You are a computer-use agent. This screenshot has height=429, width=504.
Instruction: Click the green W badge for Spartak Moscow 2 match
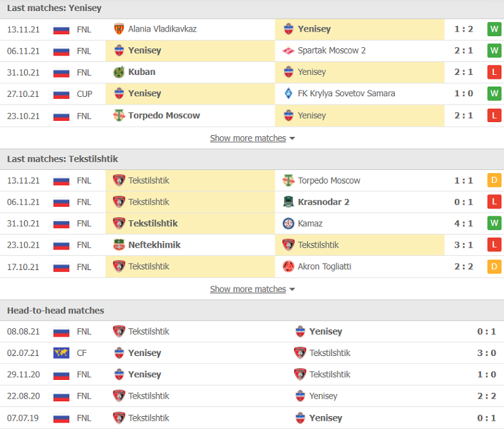(x=494, y=50)
